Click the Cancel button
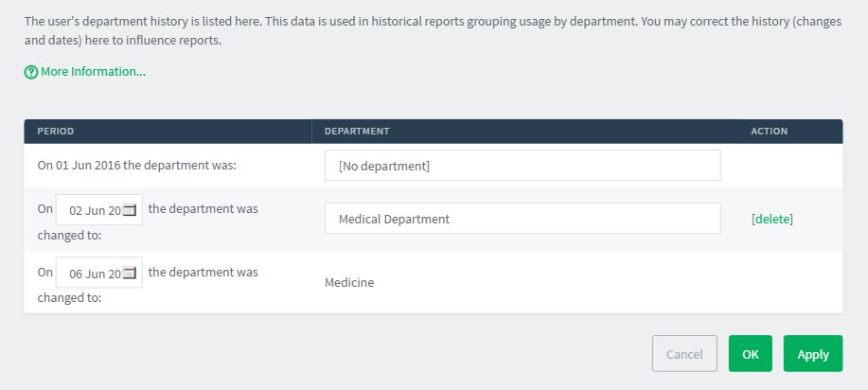 [x=684, y=353]
